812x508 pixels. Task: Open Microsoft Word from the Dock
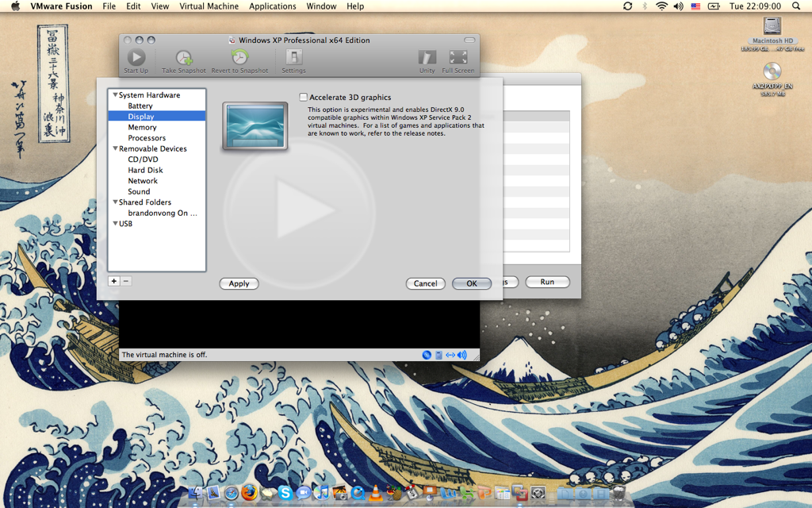448,492
